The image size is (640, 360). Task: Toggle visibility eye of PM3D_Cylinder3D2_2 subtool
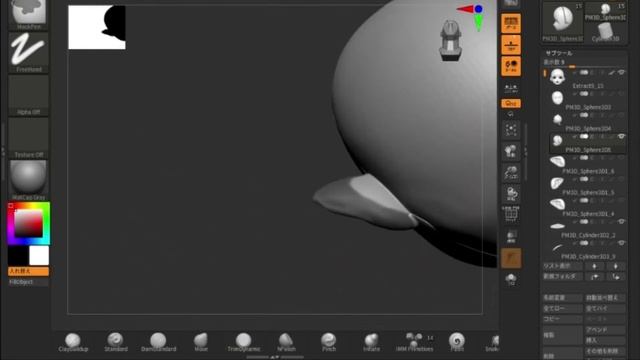(x=621, y=222)
